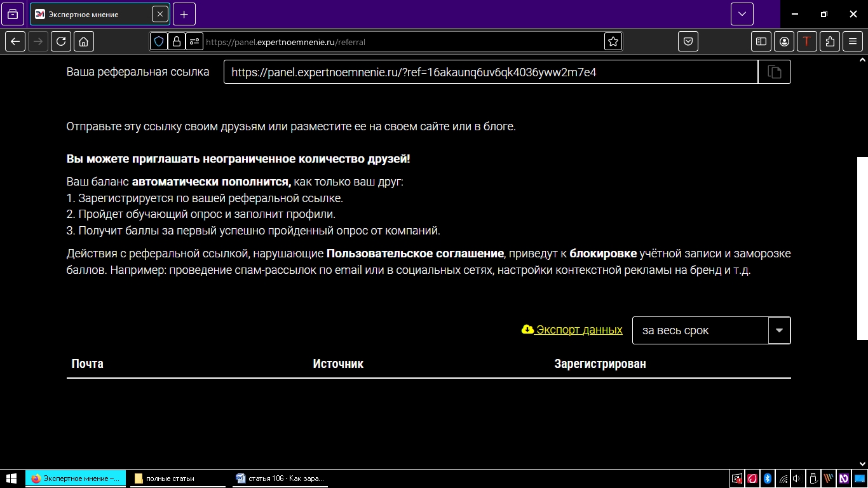Image resolution: width=868 pixels, height=488 pixels.
Task: Open Bluetooth tray icon
Action: tap(767, 478)
